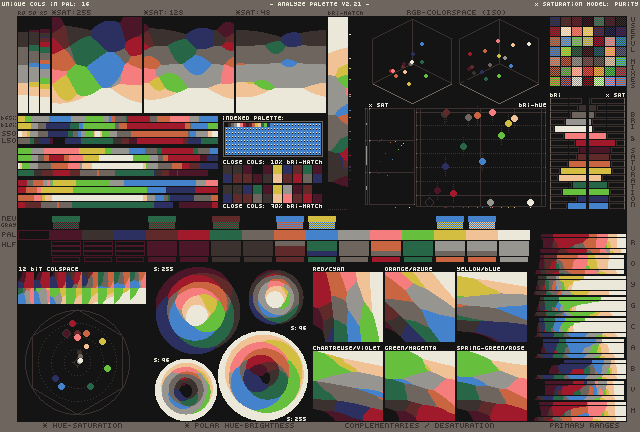Pick the orange swatch in PAL row
The image size is (640, 432).
point(290,235)
